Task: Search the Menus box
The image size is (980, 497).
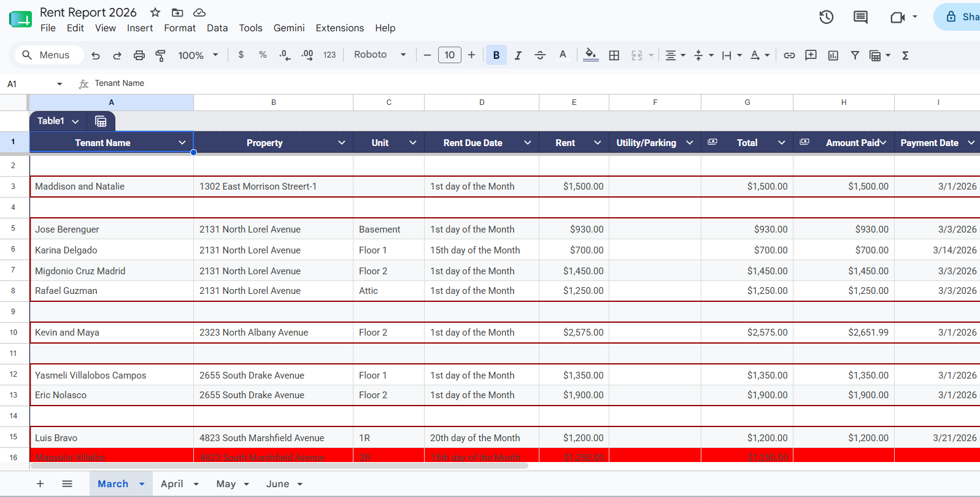Action: [x=49, y=55]
